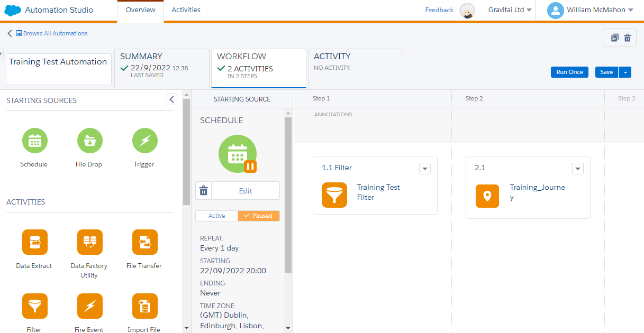
Task: Delete the schedule using the trash icon
Action: [203, 190]
